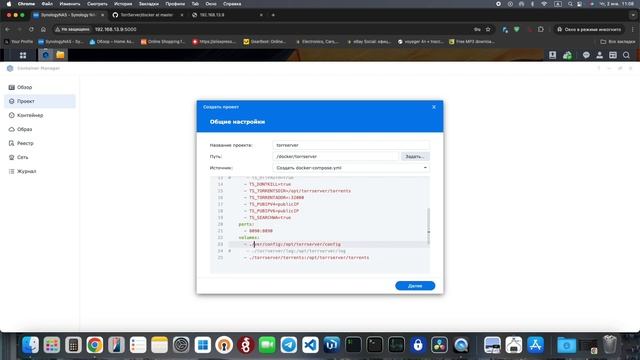Click the green shield extension icon

(x=517, y=29)
